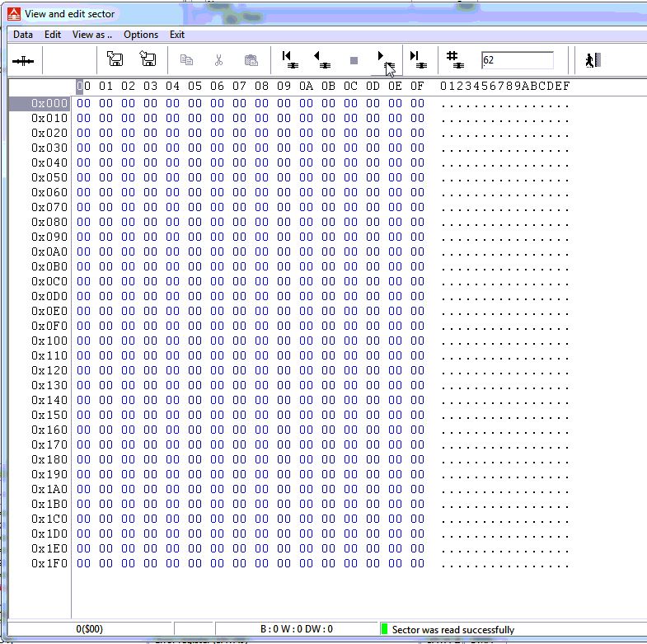This screenshot has height=644, width=647.
Task: Click column header 0F
Action: pyautogui.click(x=417, y=86)
